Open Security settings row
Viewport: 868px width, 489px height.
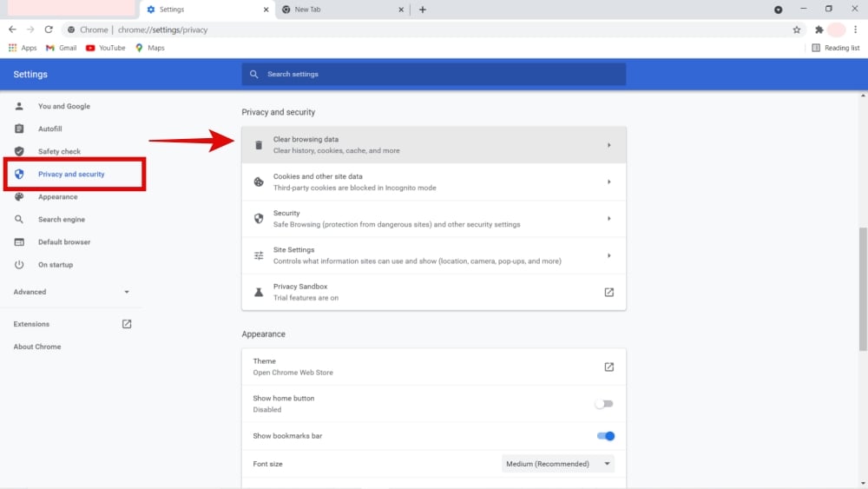click(x=433, y=219)
